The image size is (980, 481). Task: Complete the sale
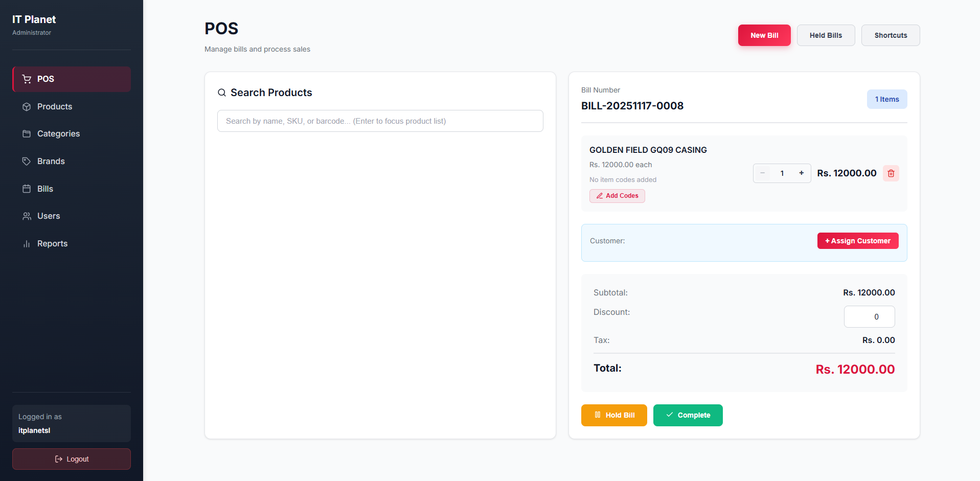coord(688,415)
